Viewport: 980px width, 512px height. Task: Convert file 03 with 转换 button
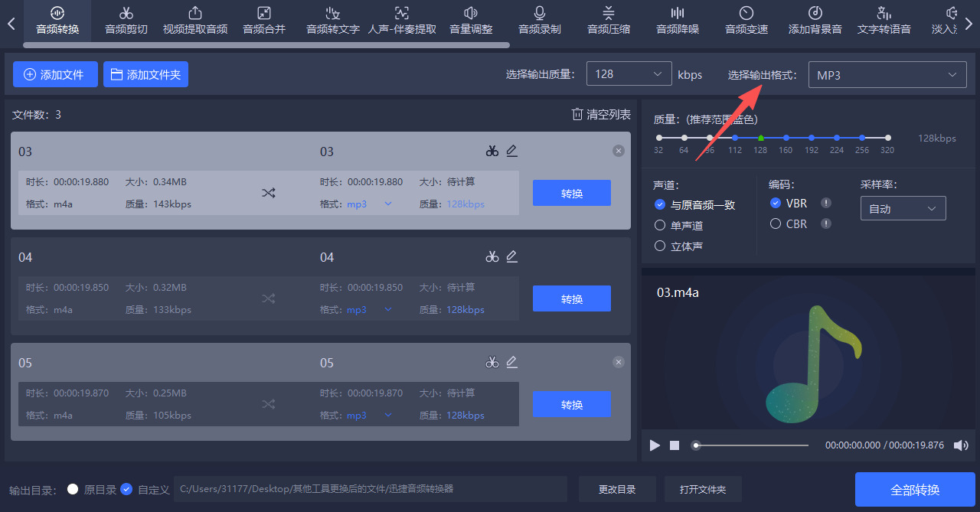point(572,193)
